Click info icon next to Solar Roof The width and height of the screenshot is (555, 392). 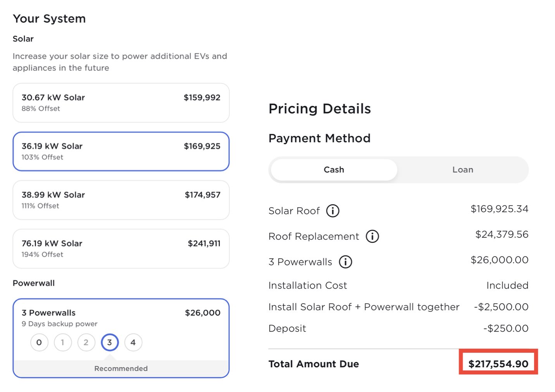[x=333, y=211]
